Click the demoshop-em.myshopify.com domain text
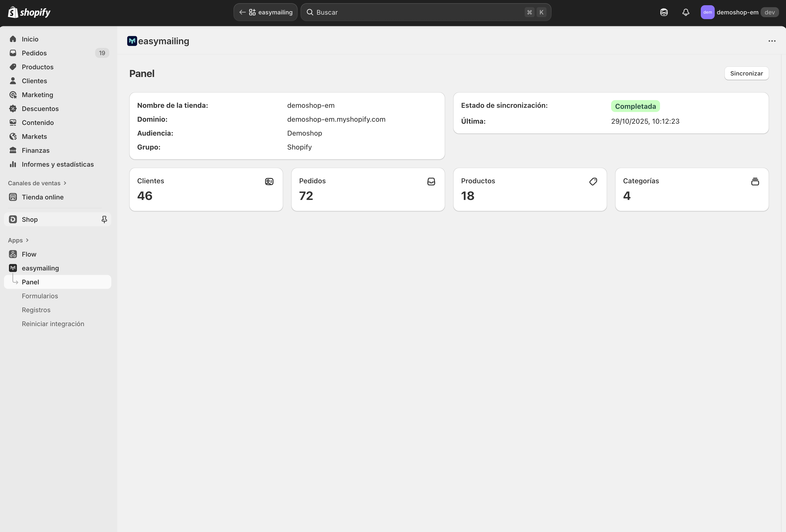 pyautogui.click(x=336, y=119)
